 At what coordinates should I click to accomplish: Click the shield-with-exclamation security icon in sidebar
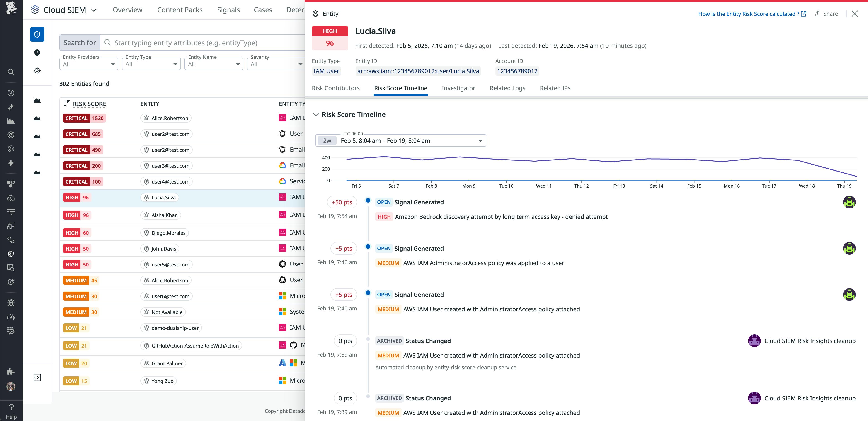(37, 53)
